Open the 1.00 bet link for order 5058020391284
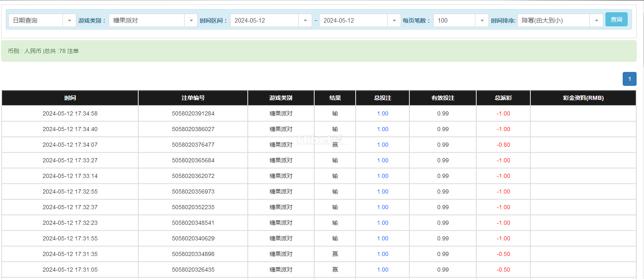The width and height of the screenshot is (644, 279). pyautogui.click(x=383, y=113)
